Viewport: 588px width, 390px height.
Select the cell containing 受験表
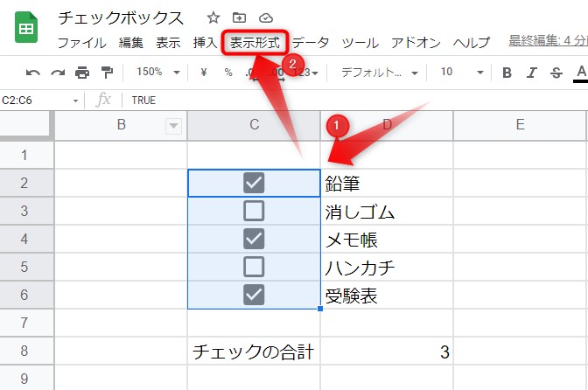(x=387, y=295)
